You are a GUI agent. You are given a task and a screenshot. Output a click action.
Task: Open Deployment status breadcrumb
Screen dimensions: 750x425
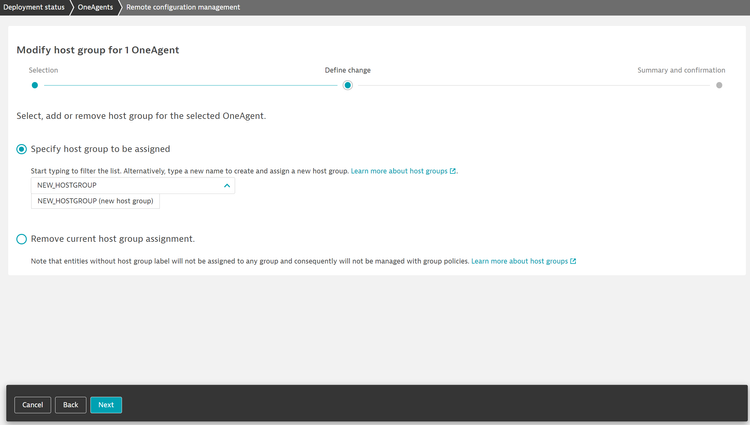pyautogui.click(x=33, y=7)
